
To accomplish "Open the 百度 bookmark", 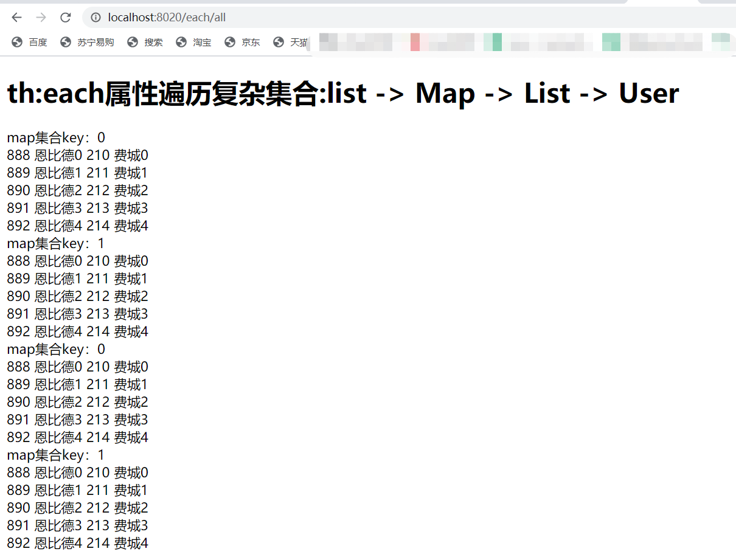I will tap(30, 42).
